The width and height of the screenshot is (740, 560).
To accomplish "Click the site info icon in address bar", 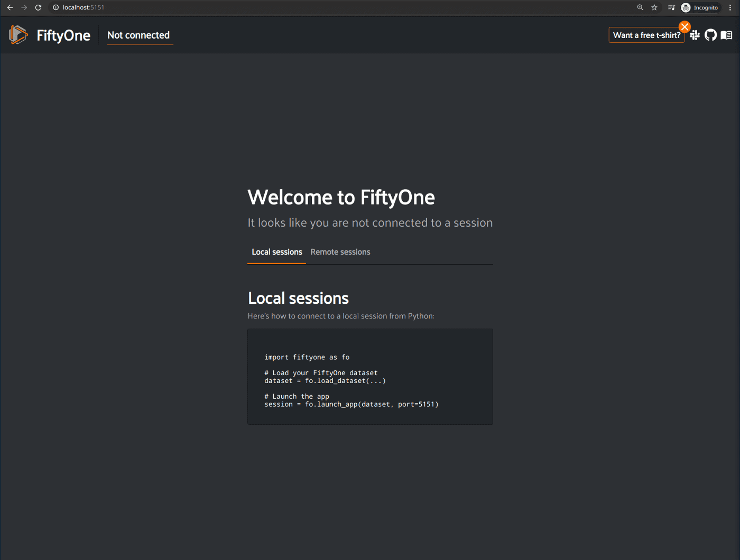I will [x=55, y=7].
